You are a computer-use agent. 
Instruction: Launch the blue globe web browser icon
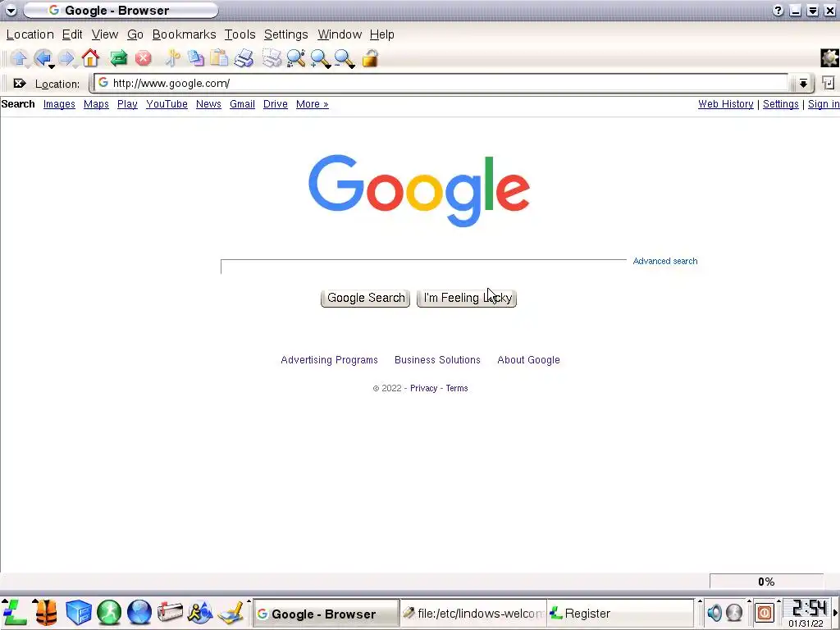coord(139,612)
